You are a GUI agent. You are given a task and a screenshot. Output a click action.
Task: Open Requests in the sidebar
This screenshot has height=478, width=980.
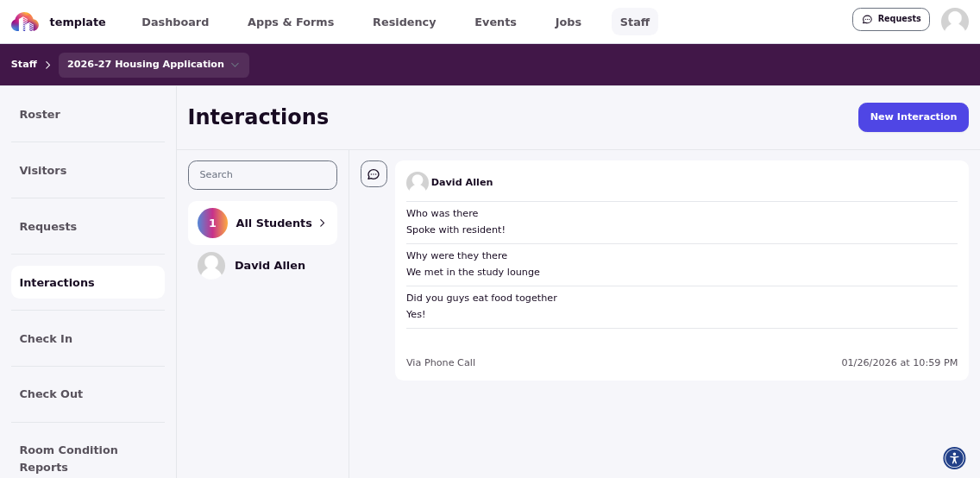tap(88, 227)
